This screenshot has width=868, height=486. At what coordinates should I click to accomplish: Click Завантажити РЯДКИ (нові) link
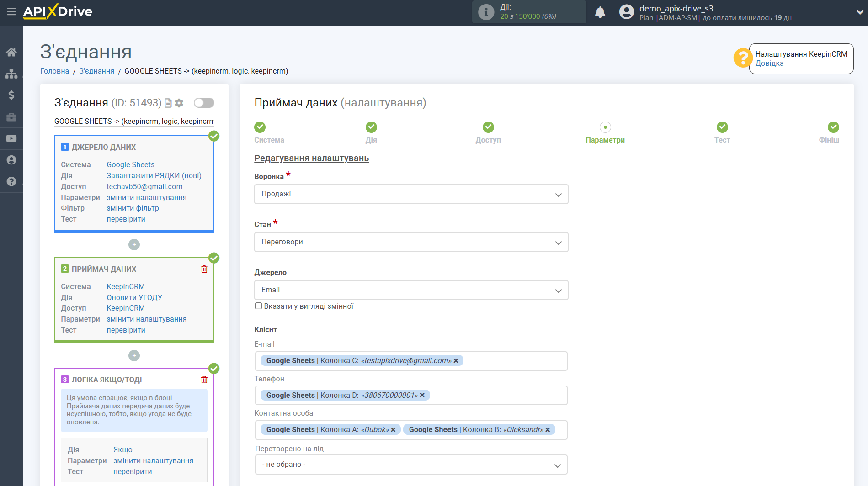[x=154, y=175]
